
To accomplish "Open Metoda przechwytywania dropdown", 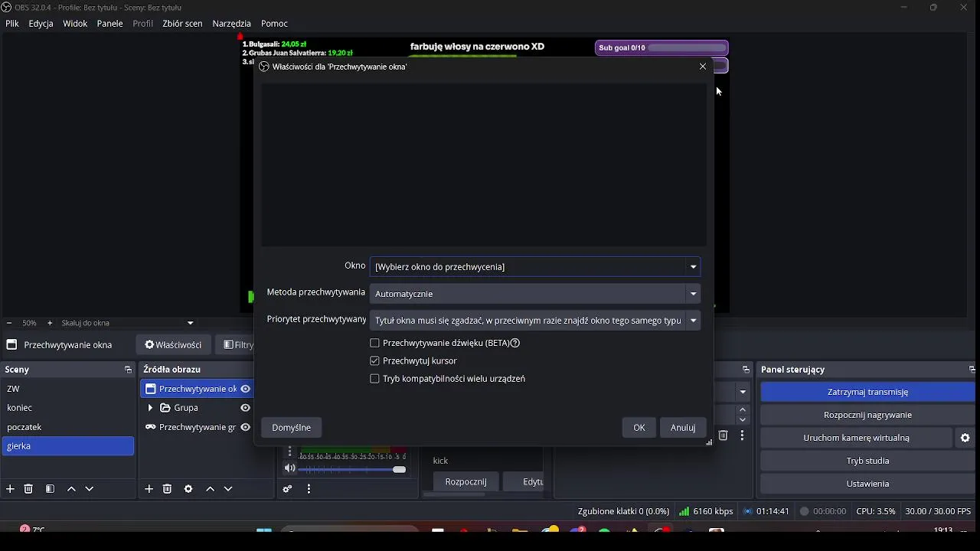I will (534, 294).
